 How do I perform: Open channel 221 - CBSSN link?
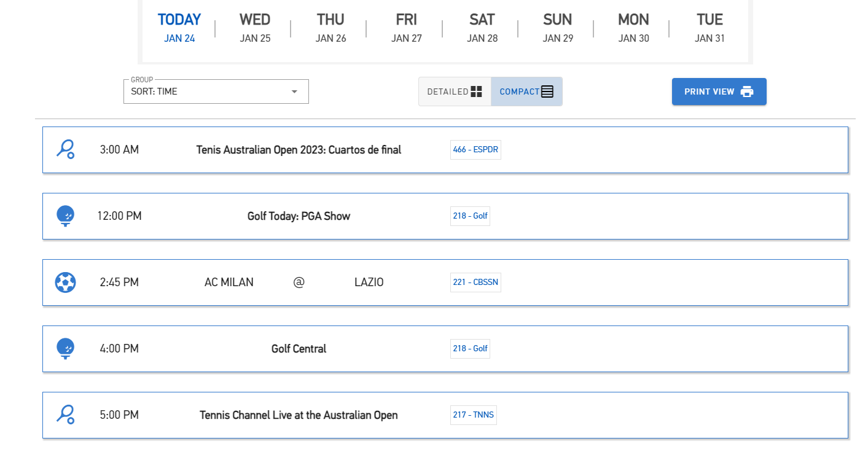475,282
